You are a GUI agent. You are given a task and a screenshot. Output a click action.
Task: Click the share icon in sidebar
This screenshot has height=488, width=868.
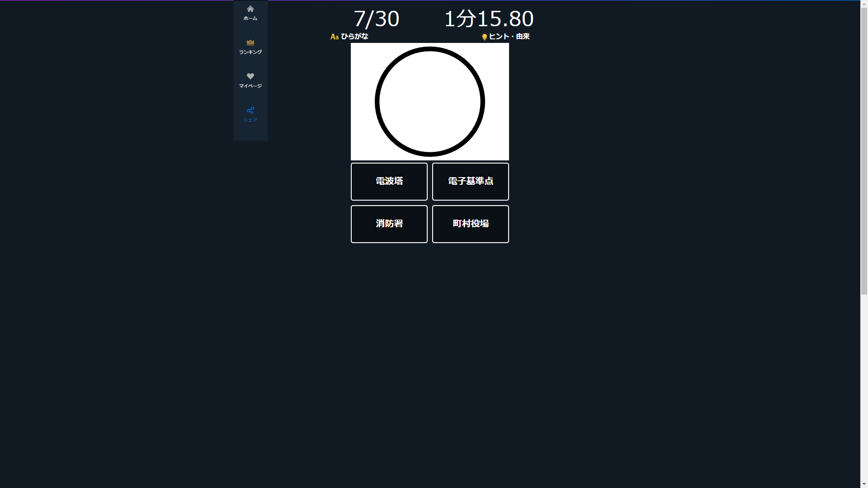click(x=250, y=110)
